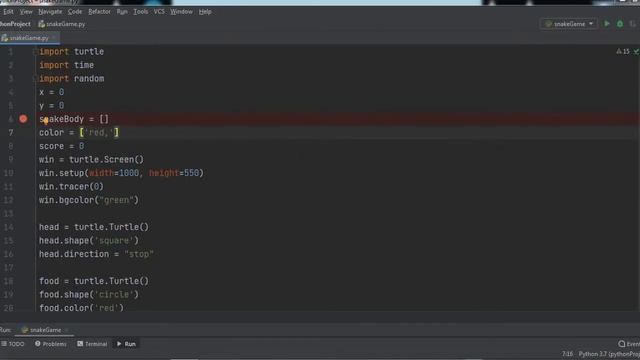Open the VCS menu
This screenshot has height=360, width=640.
(x=159, y=12)
